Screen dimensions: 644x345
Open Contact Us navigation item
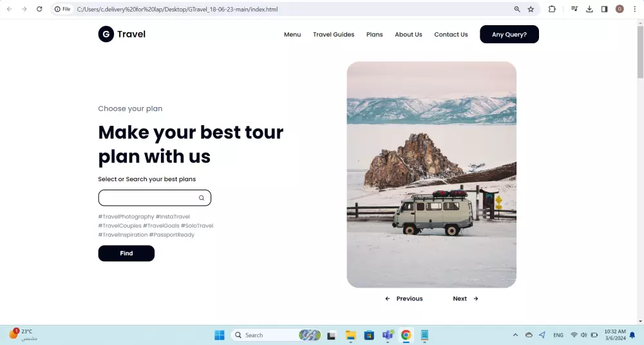451,35
